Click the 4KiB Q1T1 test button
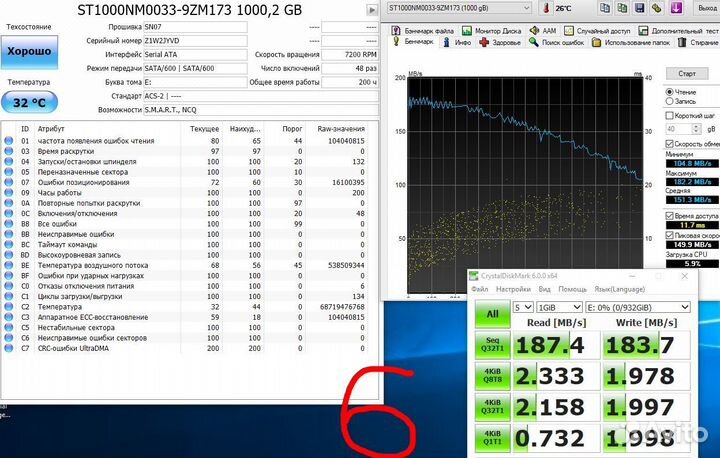 point(492,438)
